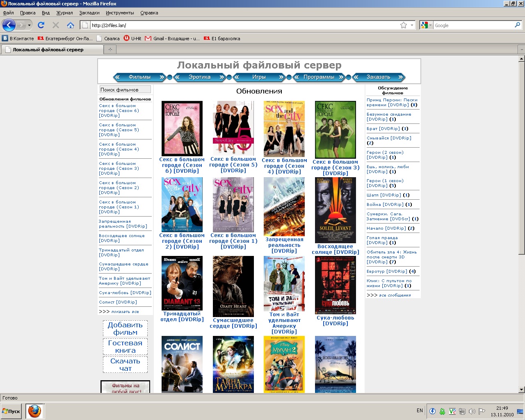Click the browser Forward arrow button

[x=21, y=25]
